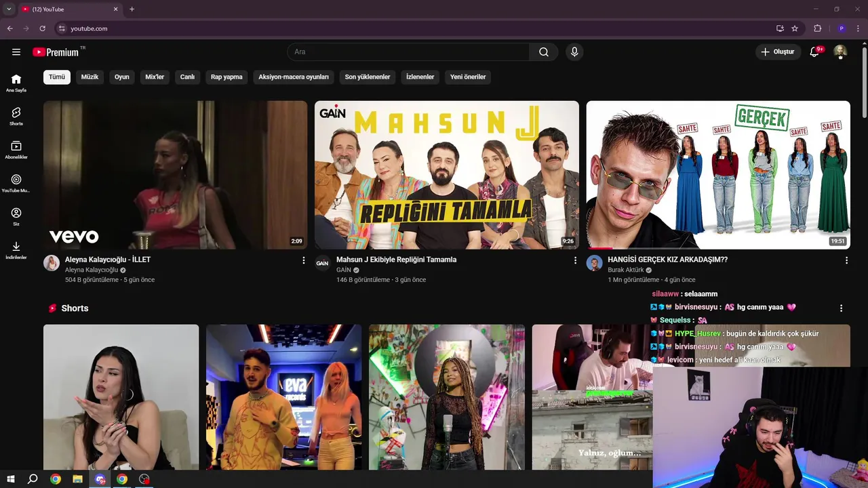Open Discord from the taskbar
Screen dimensions: 868x488
pos(100,479)
